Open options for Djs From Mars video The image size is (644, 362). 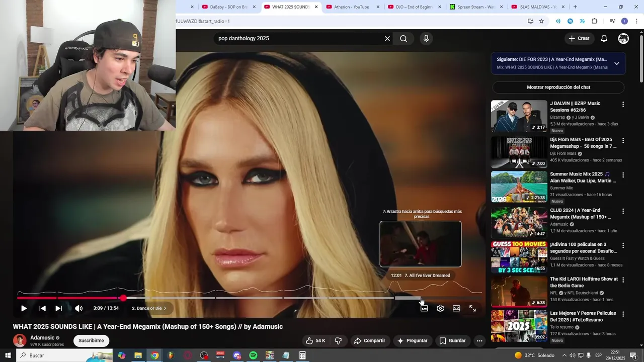pyautogui.click(x=623, y=141)
